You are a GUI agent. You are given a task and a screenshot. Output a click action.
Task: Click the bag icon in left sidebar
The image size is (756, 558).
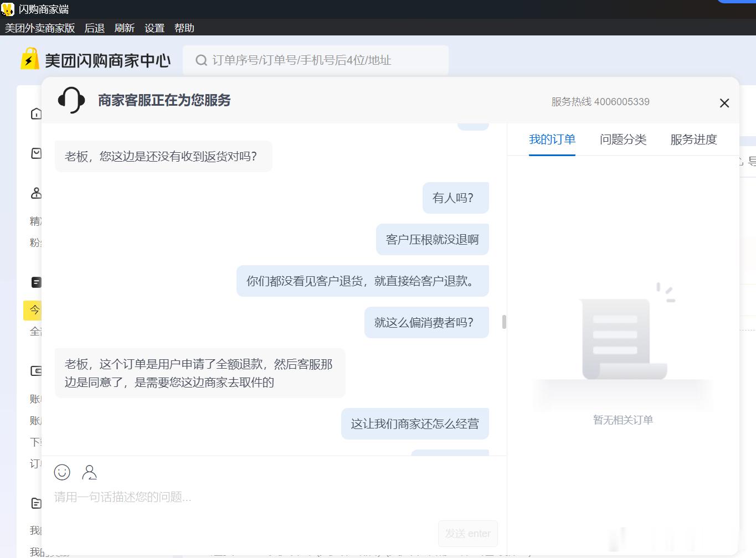tap(36, 153)
